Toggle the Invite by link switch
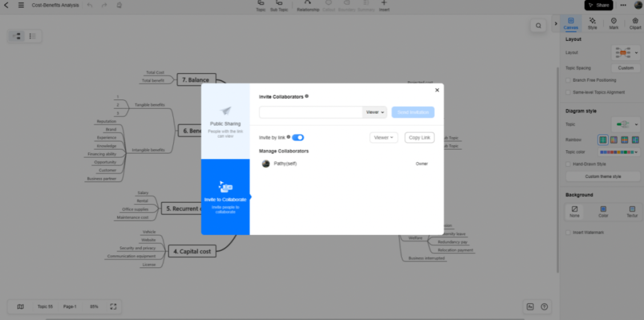The width and height of the screenshot is (644, 320). tap(298, 137)
